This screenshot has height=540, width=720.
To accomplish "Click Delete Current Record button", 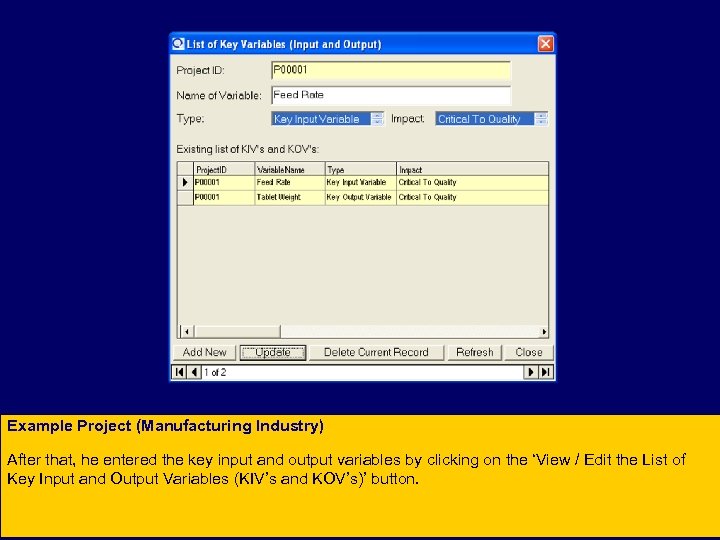I will coord(376,352).
